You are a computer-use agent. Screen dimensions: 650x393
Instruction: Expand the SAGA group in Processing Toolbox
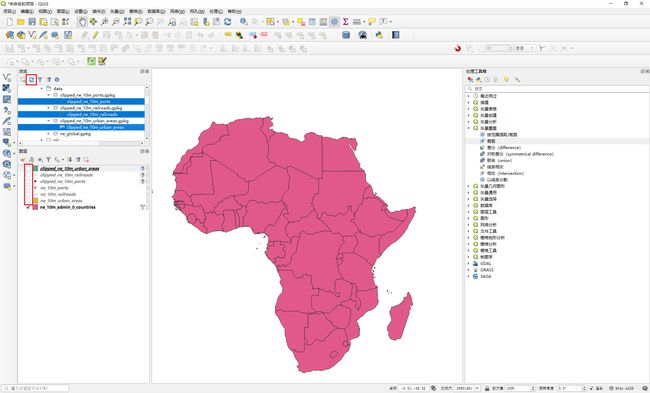pos(469,277)
